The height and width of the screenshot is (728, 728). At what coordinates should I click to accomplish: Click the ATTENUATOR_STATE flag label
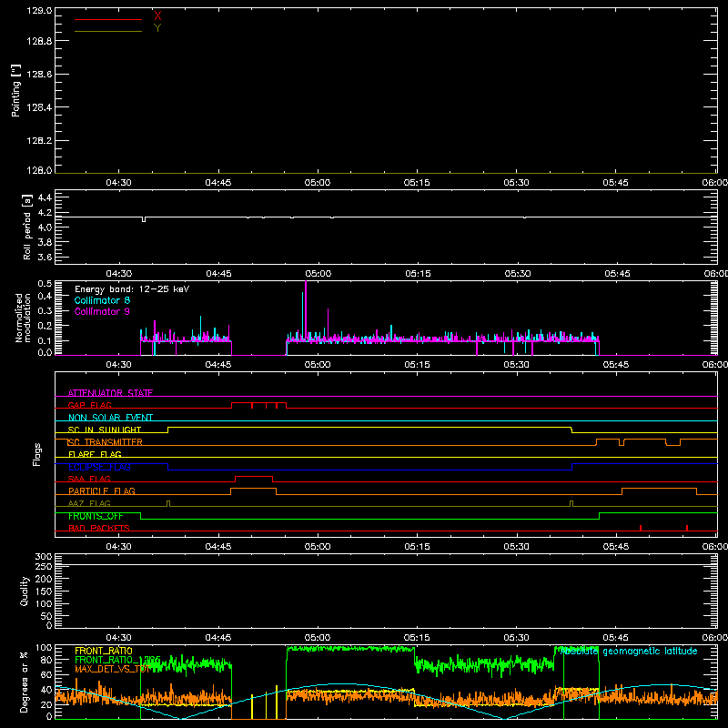click(x=110, y=393)
